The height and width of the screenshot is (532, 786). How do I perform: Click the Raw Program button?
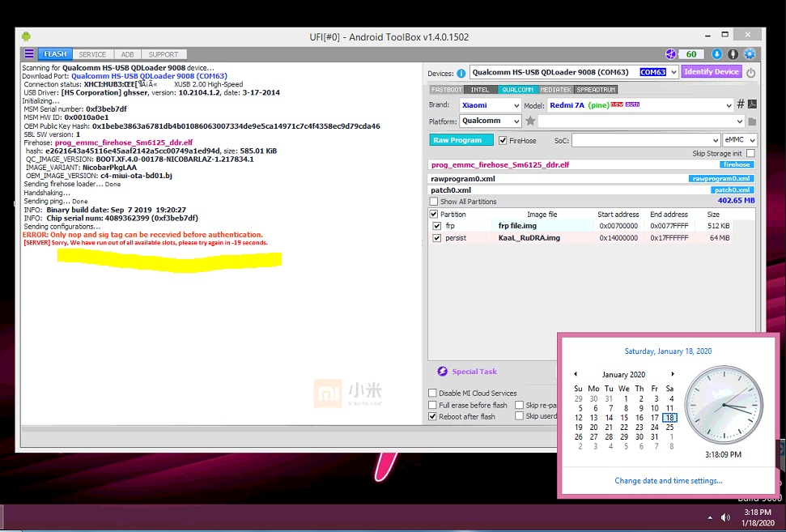tap(461, 140)
